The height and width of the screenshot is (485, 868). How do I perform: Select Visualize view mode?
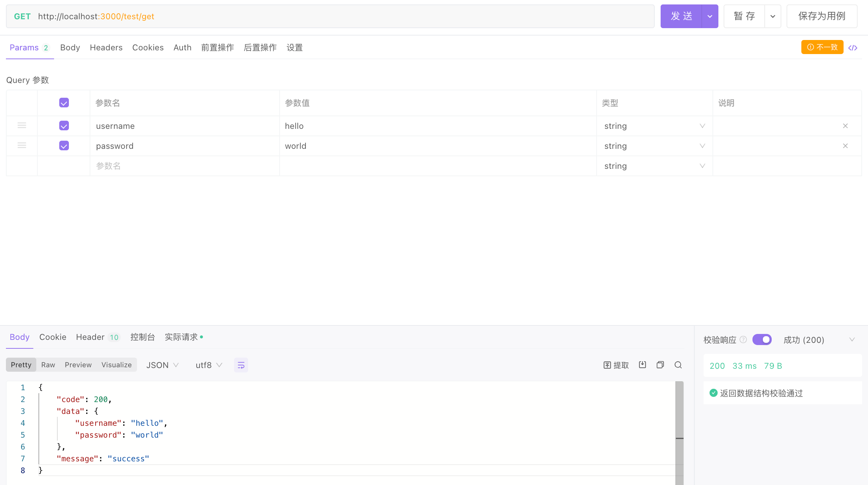[x=116, y=365]
